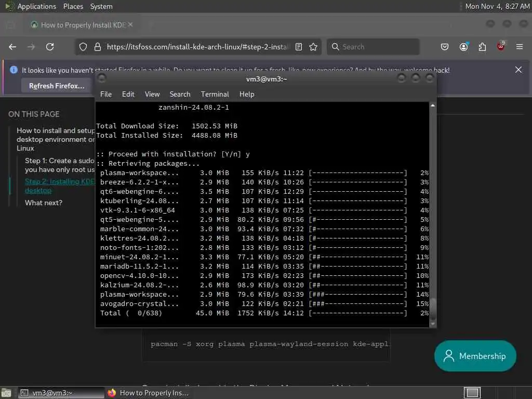Click the Refresh Firefox... button
This screenshot has width=532, height=399.
[56, 86]
